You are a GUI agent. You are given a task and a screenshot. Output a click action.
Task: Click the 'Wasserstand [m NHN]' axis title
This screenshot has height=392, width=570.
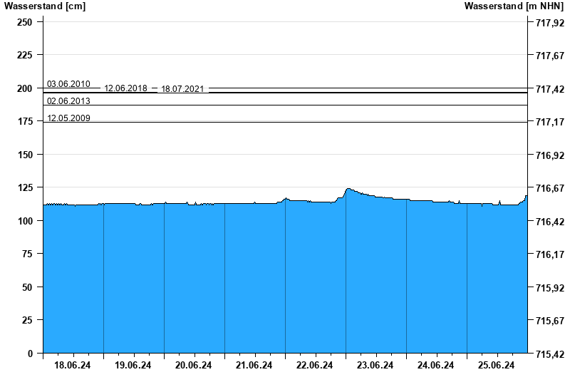point(514,6)
